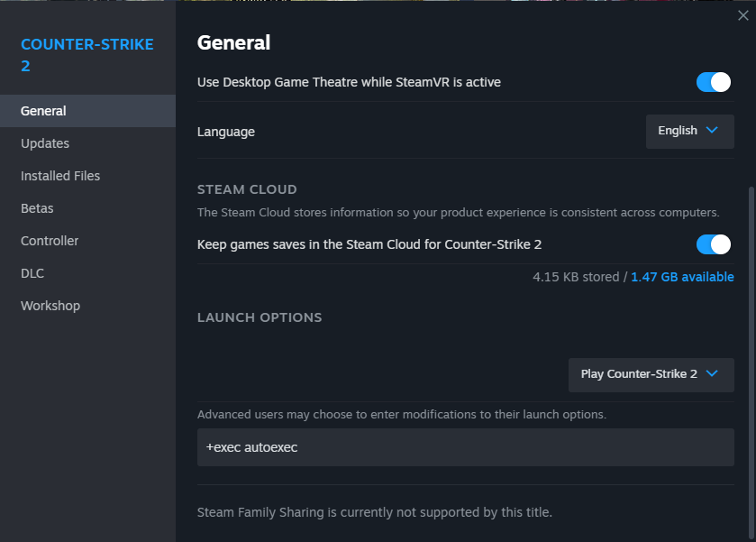
Task: Open the Language dropdown showing English
Action: (690, 132)
